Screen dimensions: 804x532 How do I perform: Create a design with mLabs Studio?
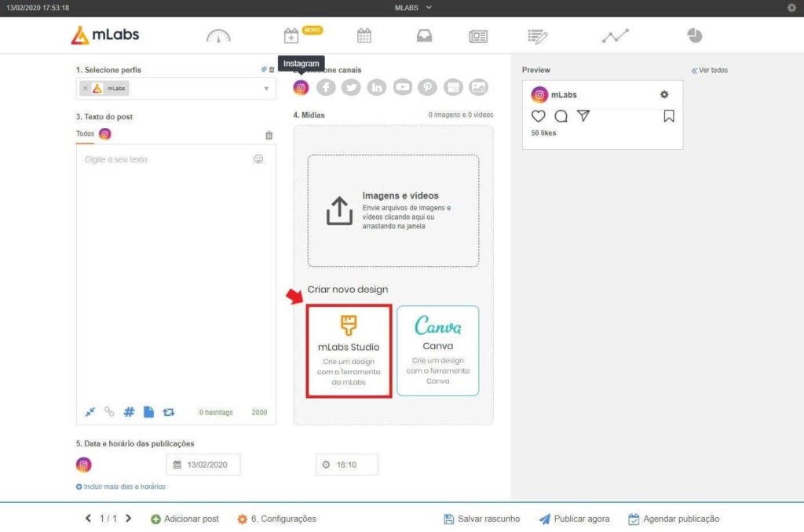coord(349,351)
